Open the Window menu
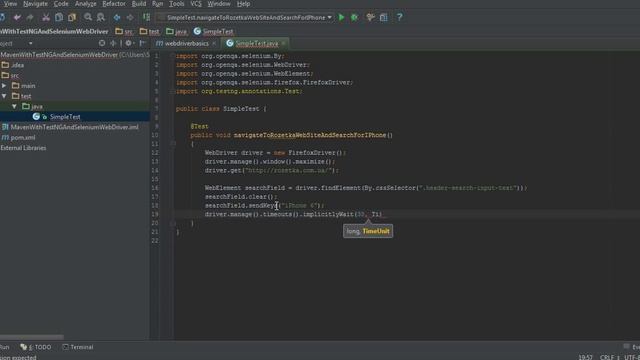This screenshot has width=640, height=360. (219, 4)
